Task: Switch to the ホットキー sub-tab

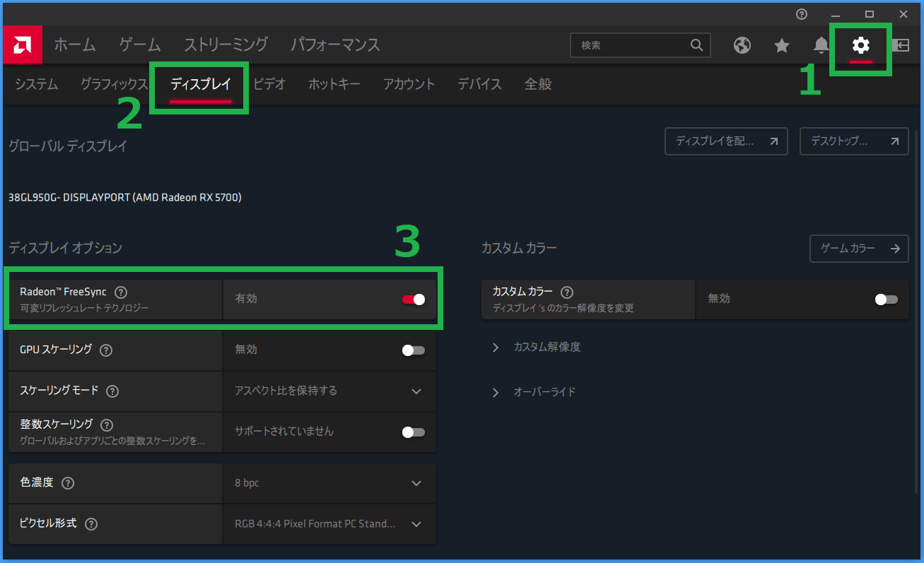Action: click(x=334, y=84)
